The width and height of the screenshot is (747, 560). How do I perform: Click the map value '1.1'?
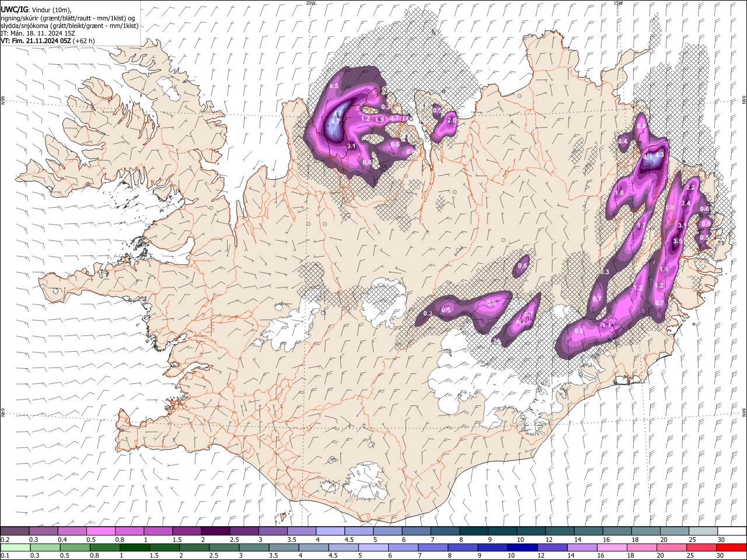point(607,325)
